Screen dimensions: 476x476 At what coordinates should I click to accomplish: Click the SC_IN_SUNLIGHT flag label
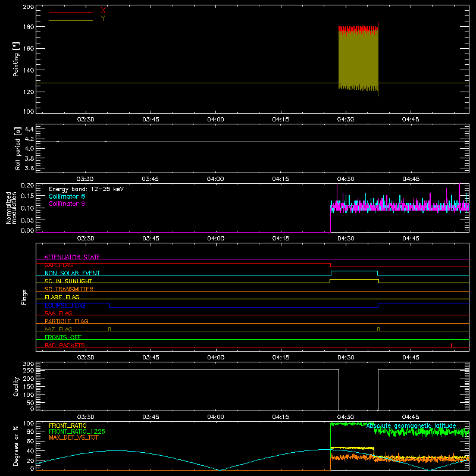tap(68, 281)
